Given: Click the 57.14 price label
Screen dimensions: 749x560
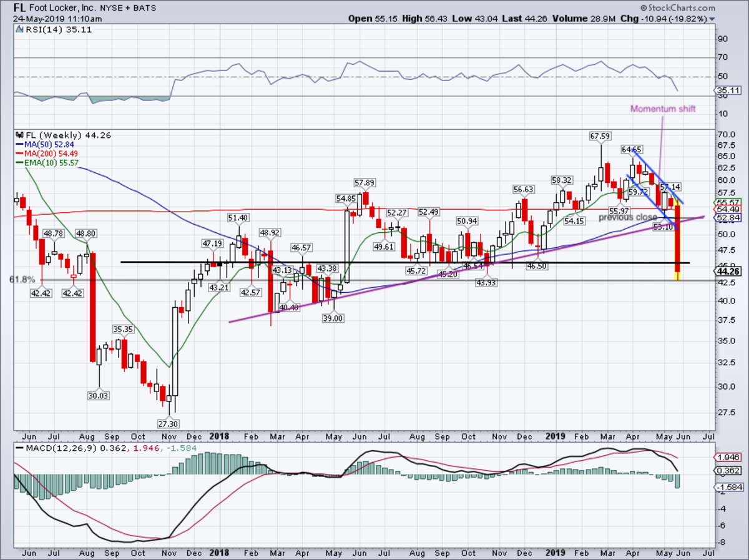Looking at the screenshot, I should [x=670, y=187].
